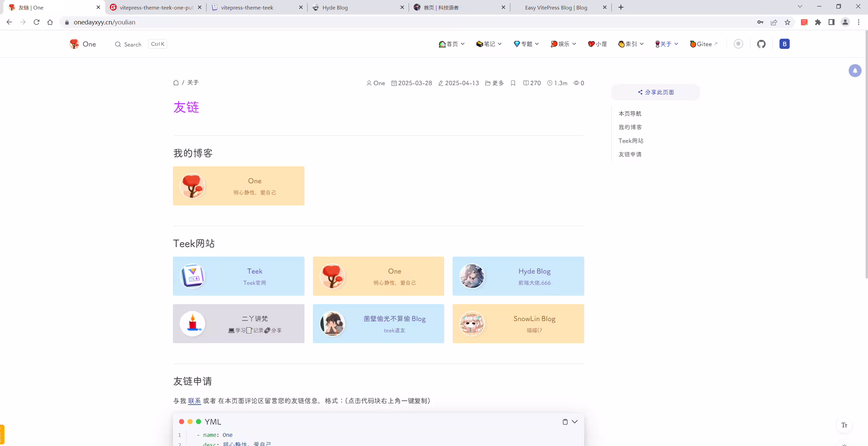Click the notification bell floating button
The height and width of the screenshot is (446, 868).
(855, 71)
